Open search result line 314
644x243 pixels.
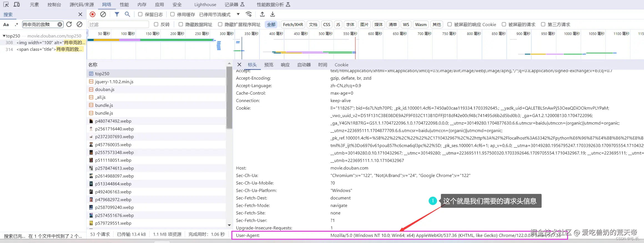43,49
